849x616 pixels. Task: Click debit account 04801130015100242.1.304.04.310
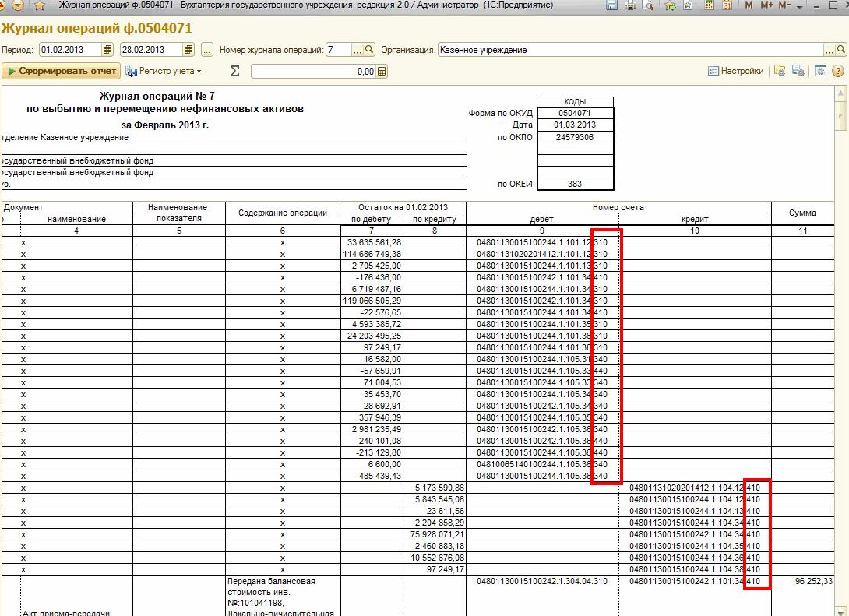[x=542, y=582]
